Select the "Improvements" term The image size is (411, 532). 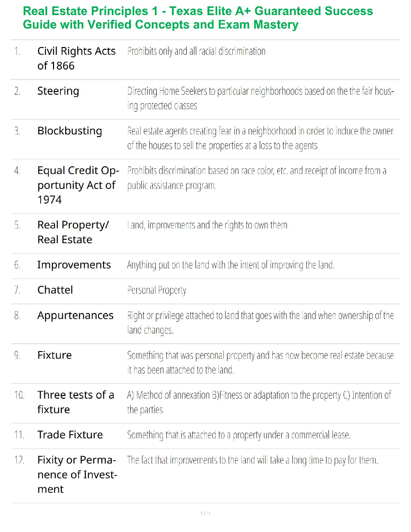click(74, 265)
